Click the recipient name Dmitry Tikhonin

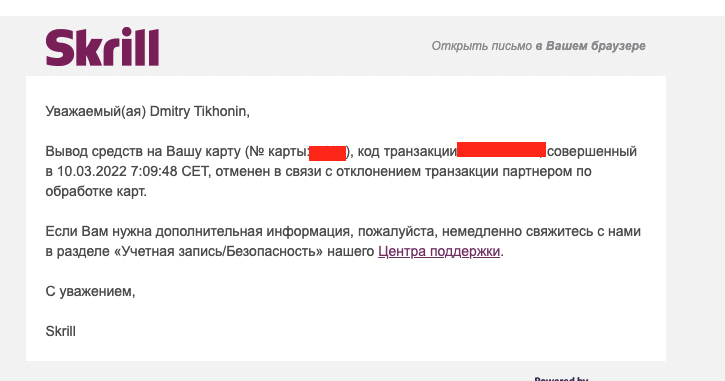coord(200,111)
